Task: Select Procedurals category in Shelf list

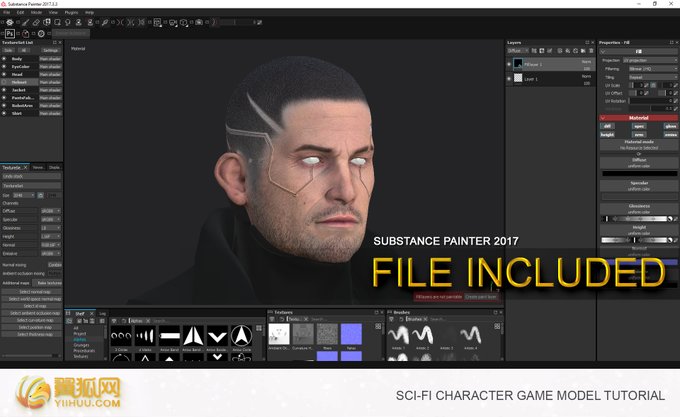Action: 84,351
